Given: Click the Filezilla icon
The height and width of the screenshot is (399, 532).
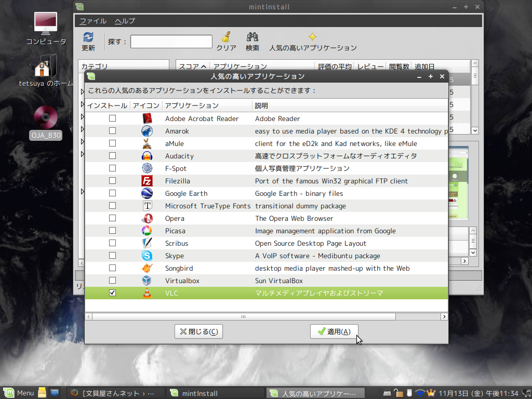Looking at the screenshot, I should (x=147, y=181).
